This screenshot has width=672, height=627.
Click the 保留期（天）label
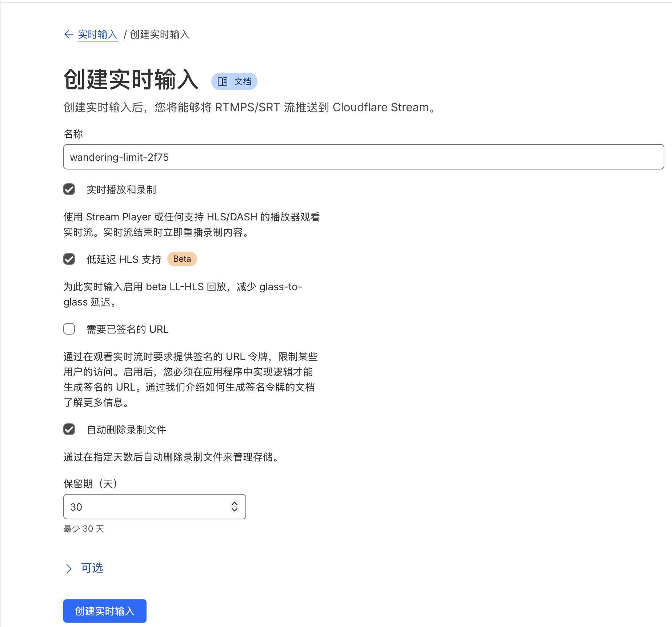point(90,484)
